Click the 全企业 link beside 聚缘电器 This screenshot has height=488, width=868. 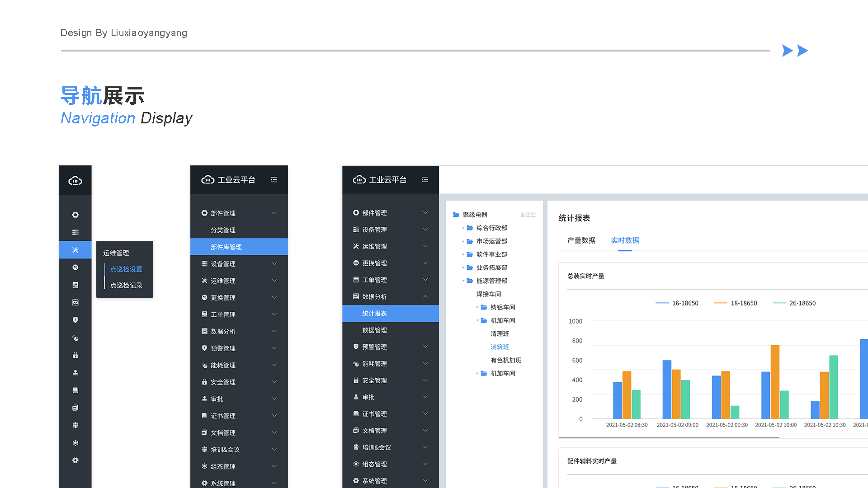click(528, 215)
